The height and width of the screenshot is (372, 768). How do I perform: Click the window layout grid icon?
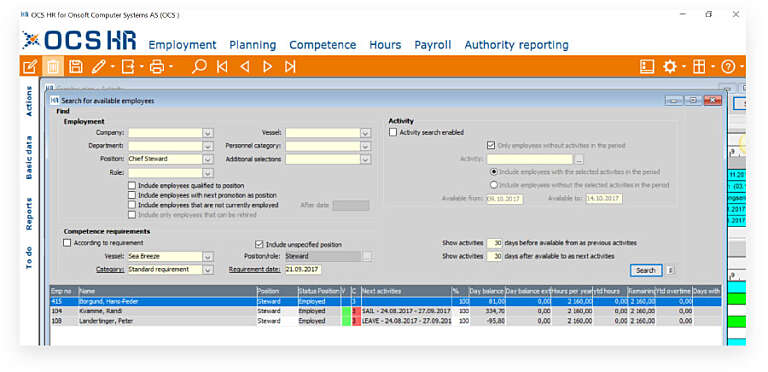[x=699, y=67]
